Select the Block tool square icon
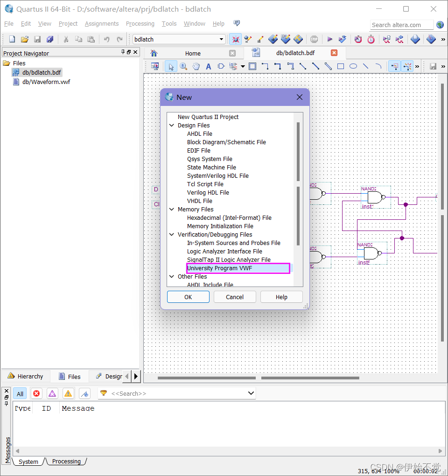Image resolution: width=448 pixels, height=476 pixels. (x=252, y=66)
